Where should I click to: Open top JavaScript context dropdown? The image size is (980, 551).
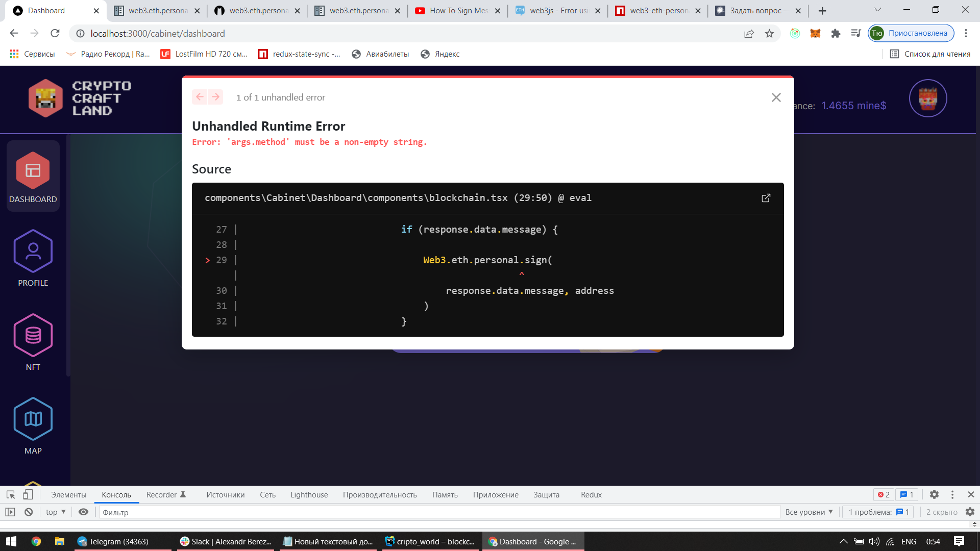point(56,512)
